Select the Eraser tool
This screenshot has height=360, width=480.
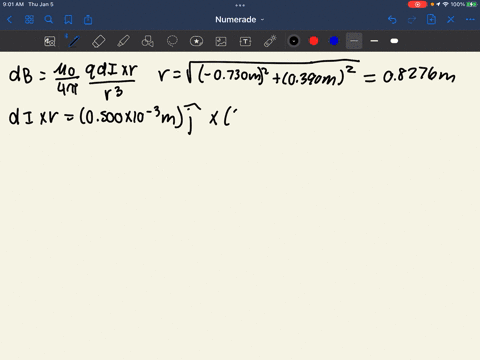[98, 41]
